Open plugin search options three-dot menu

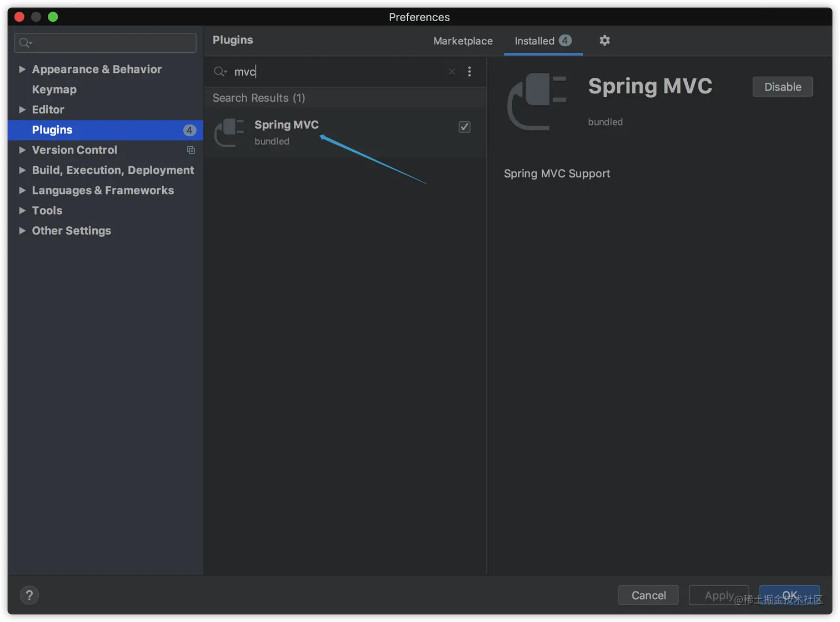[x=469, y=72]
